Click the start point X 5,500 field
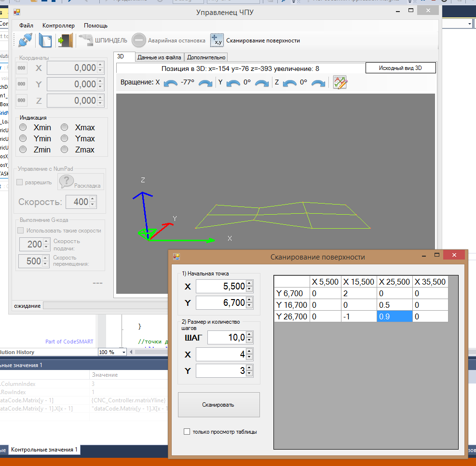476x466 pixels. pos(221,286)
